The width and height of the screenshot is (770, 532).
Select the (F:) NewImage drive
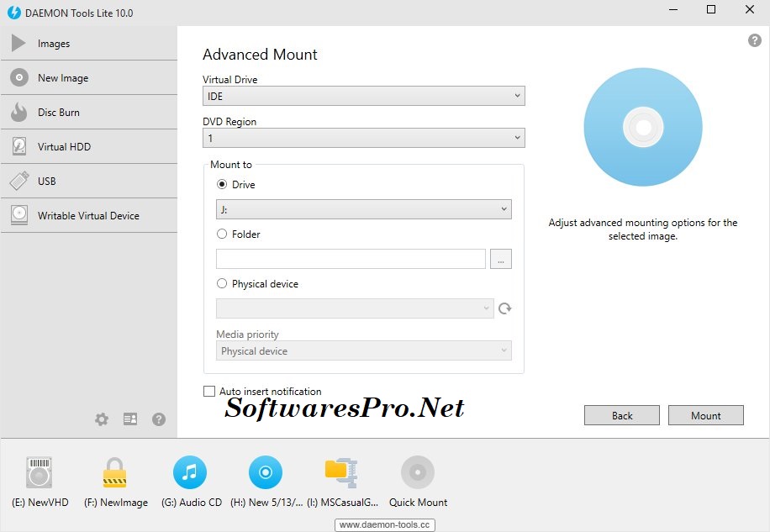tap(114, 472)
